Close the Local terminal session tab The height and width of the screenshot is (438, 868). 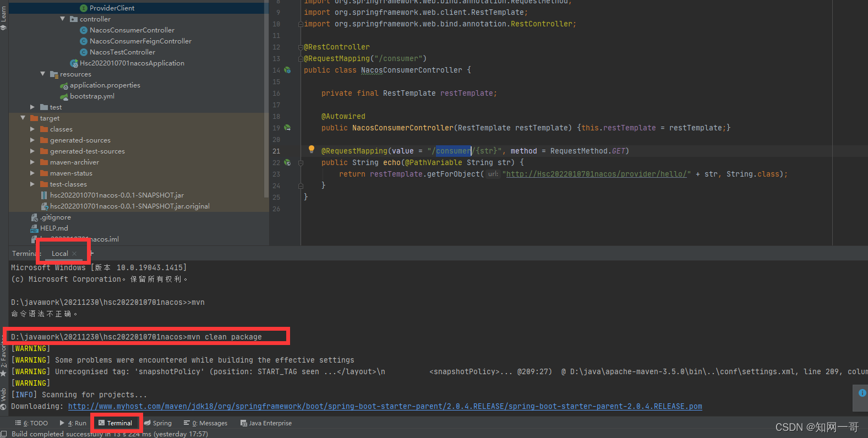point(74,254)
